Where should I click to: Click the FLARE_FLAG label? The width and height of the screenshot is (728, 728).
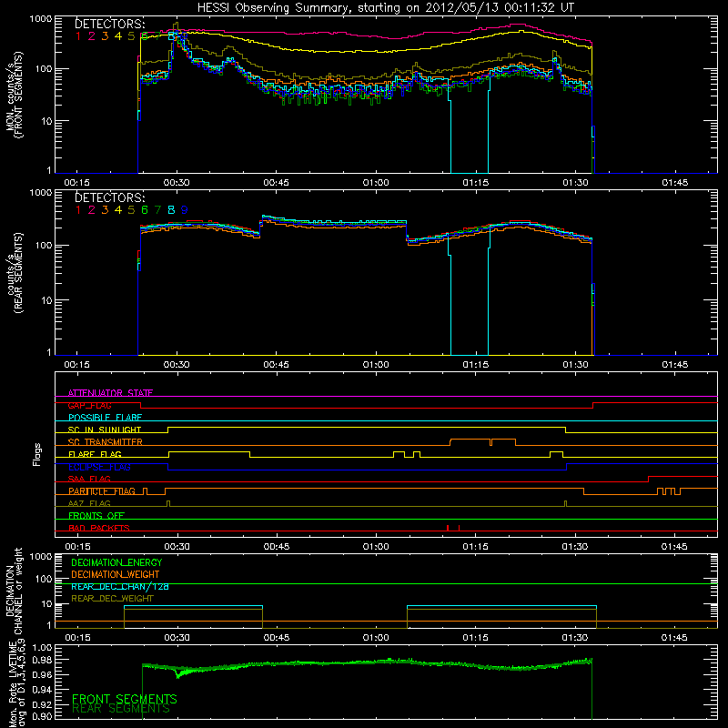pos(95,454)
